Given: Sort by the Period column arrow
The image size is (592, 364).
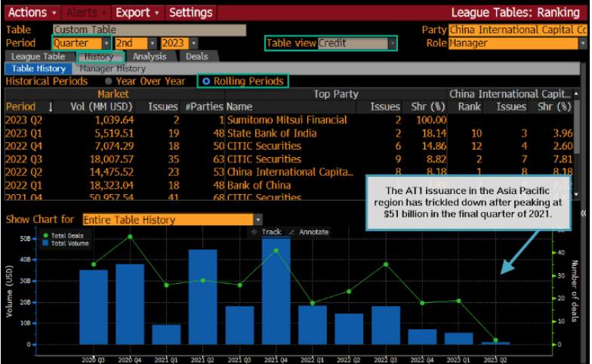Looking at the screenshot, I should coord(50,107).
